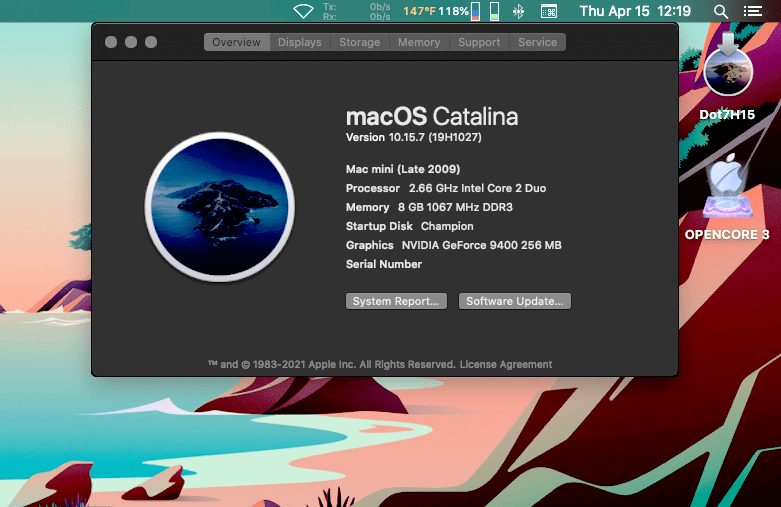This screenshot has width=781, height=507.
Task: Click the Version 10.15.7 (19H1027) text
Action: click(413, 137)
